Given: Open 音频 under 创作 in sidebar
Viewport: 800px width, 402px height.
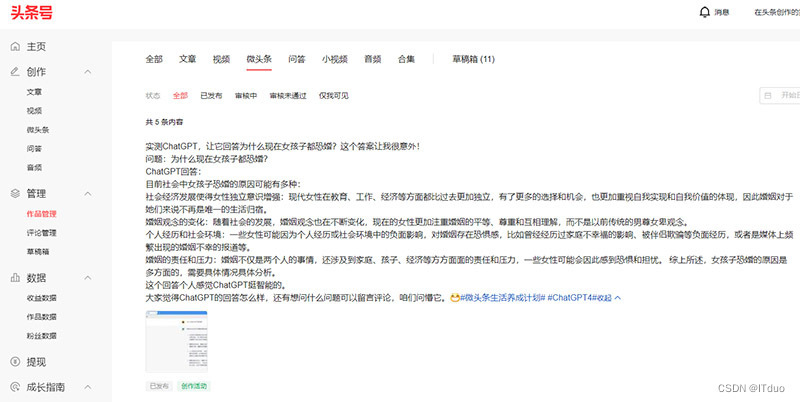Looking at the screenshot, I should 34,167.
